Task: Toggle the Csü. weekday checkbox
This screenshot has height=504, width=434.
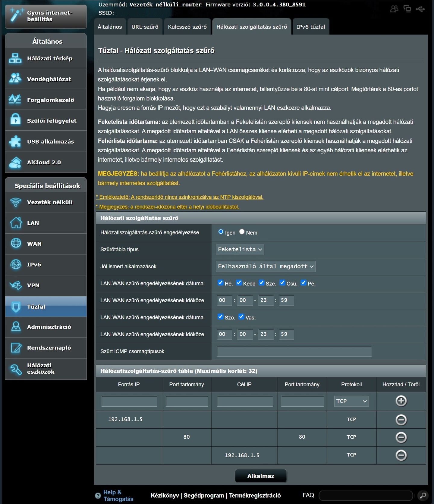Action: point(282,283)
